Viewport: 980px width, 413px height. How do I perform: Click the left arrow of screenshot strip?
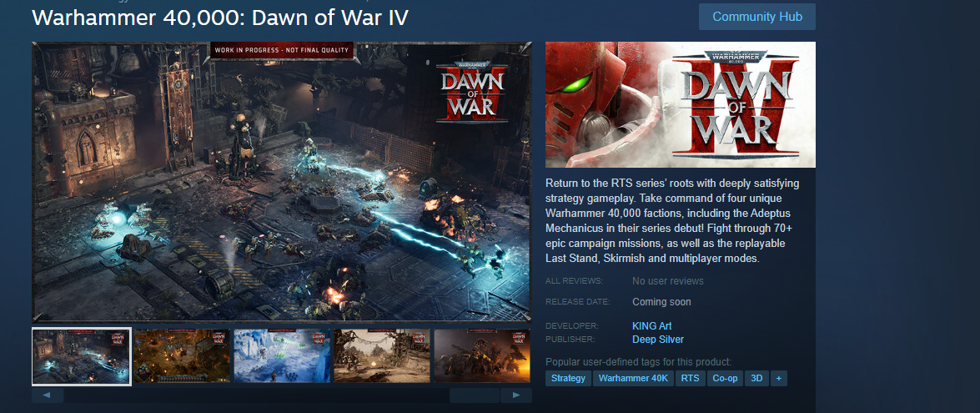click(48, 395)
